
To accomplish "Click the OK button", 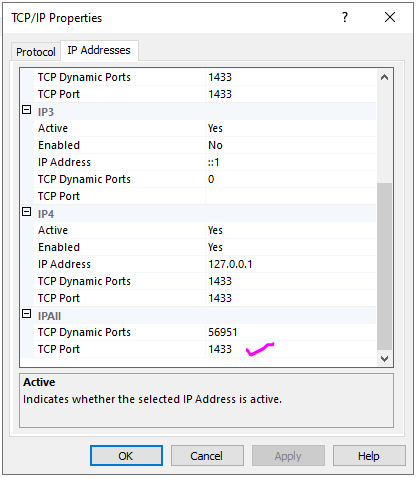I will [126, 456].
